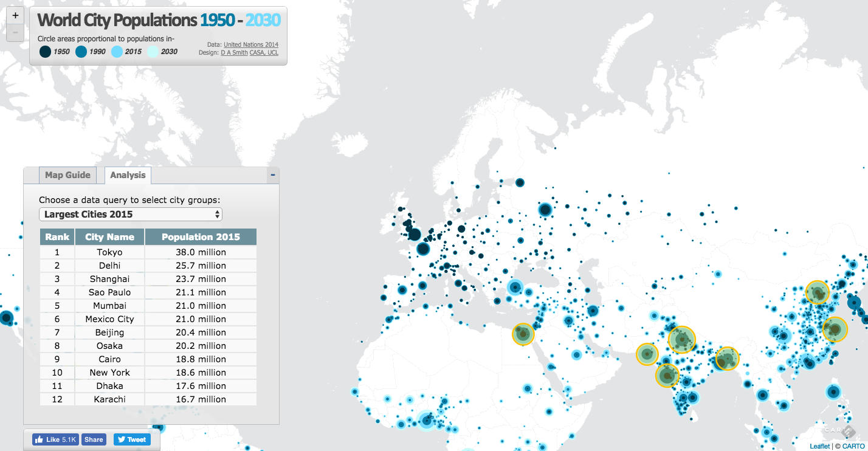The image size is (868, 451).
Task: Select the yellow-highlighted Cairo circle marker
Action: [x=522, y=334]
